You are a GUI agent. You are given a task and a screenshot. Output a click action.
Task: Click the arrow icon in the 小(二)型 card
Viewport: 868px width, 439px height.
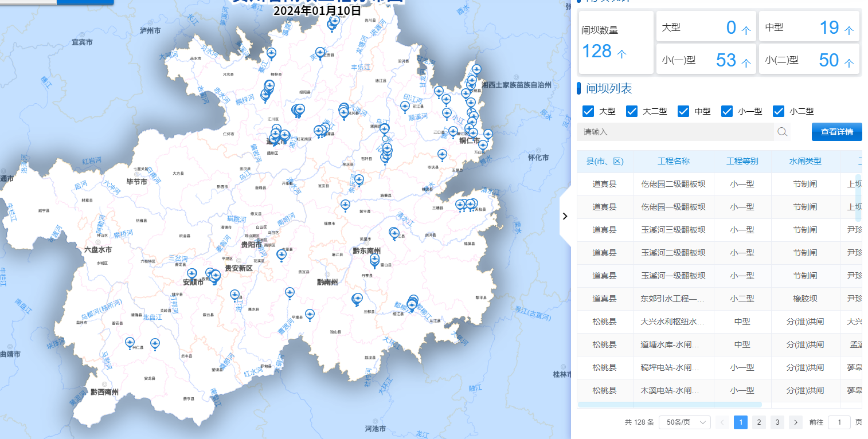coord(849,63)
